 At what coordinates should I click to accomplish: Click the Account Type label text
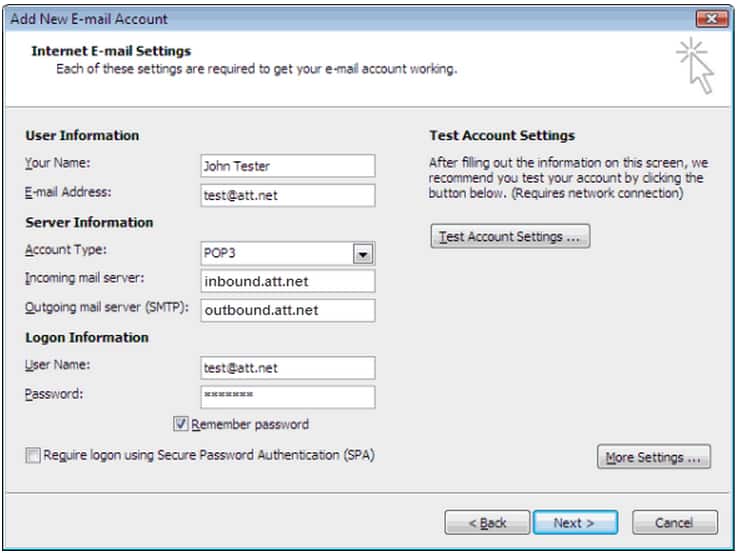(x=66, y=251)
